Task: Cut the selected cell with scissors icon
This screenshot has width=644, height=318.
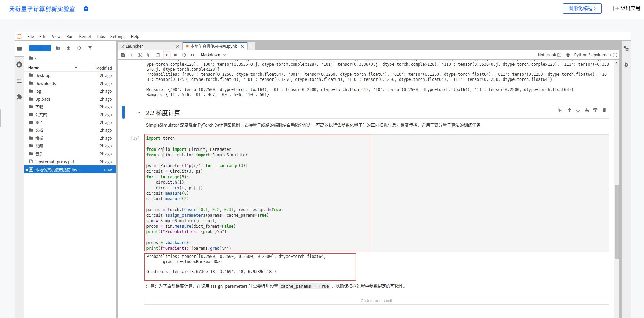Action: (x=140, y=55)
